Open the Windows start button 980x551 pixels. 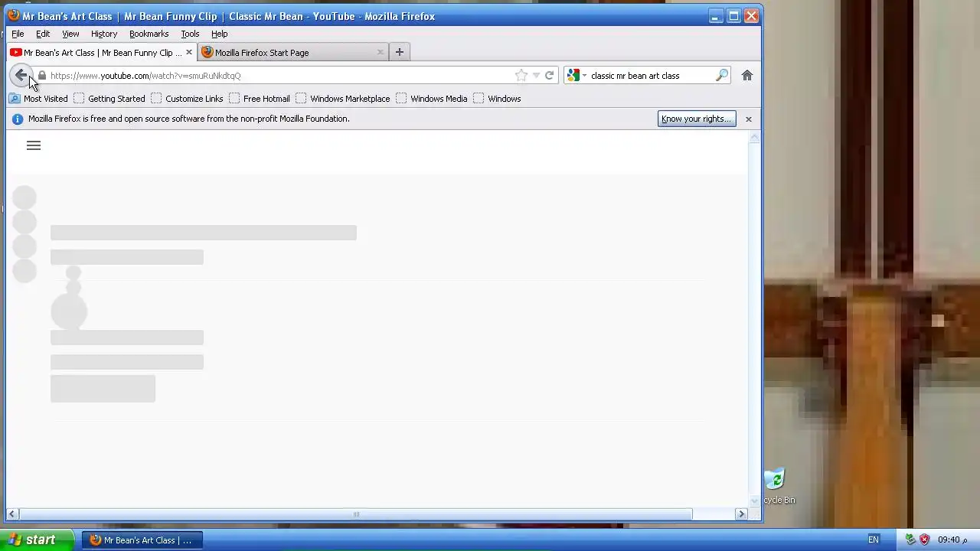coord(38,540)
